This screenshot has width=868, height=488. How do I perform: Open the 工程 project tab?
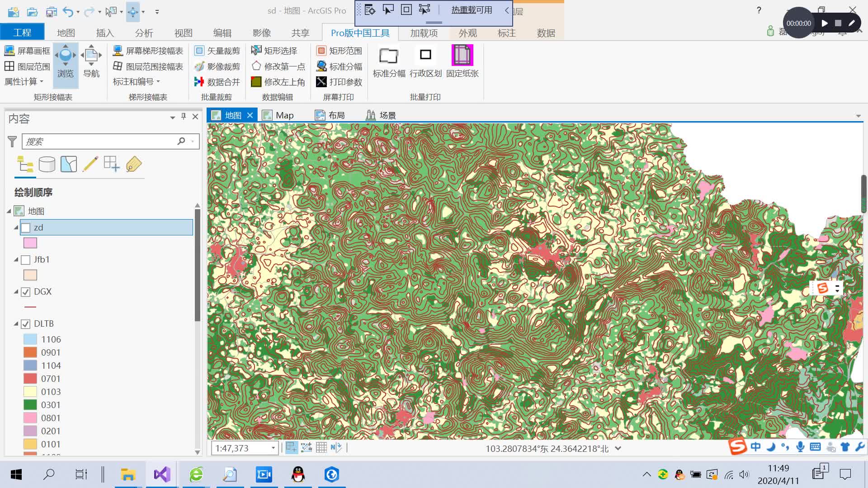pyautogui.click(x=22, y=33)
